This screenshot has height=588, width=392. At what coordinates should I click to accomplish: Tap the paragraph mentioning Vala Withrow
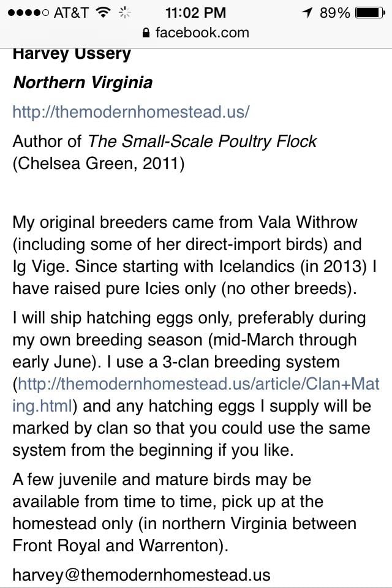point(195,255)
